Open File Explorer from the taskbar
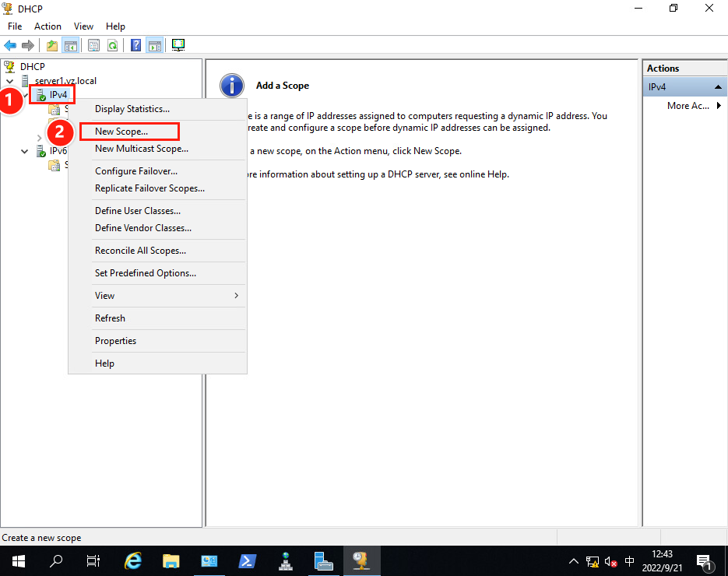The image size is (728, 576). coord(171,561)
